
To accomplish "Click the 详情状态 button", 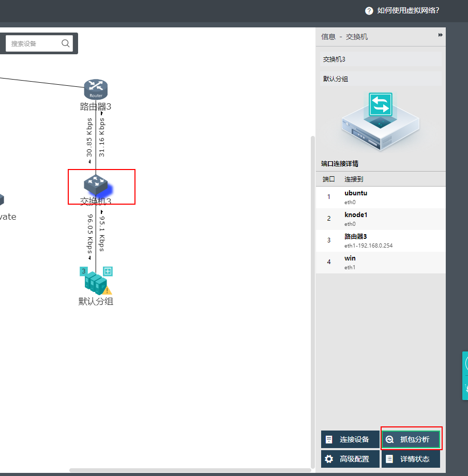I will pyautogui.click(x=411, y=459).
